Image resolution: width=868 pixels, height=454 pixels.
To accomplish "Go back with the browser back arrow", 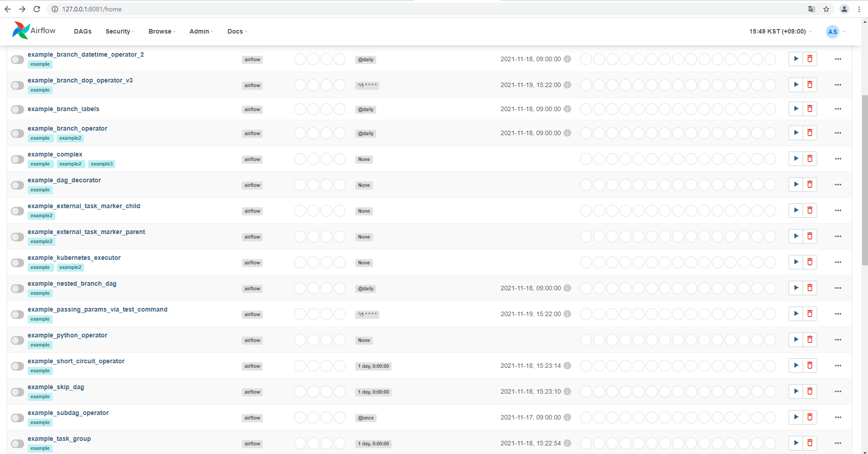I will [8, 9].
